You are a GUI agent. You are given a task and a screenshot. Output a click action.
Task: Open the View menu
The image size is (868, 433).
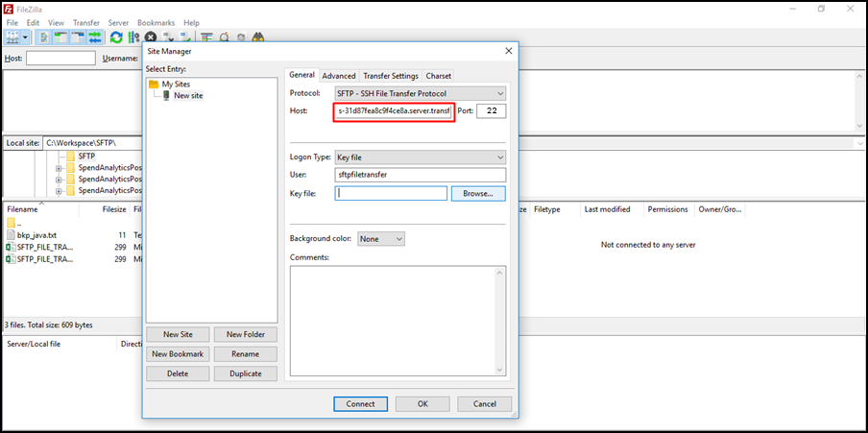pos(56,23)
